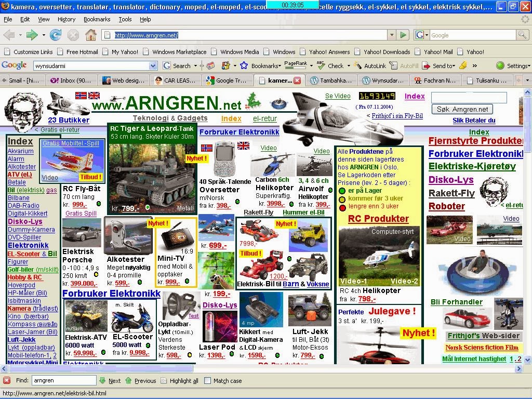Click the green Go arrow beside address bar
The image size is (532, 399).
404,35
